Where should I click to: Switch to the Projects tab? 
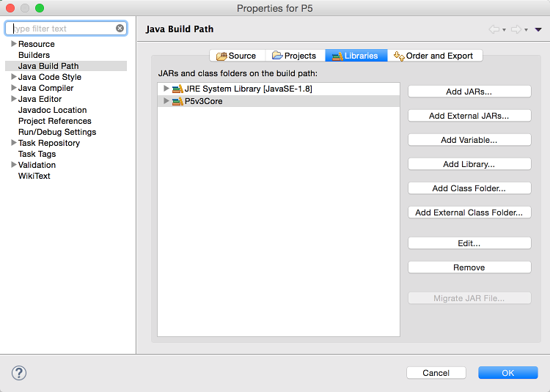pyautogui.click(x=293, y=56)
